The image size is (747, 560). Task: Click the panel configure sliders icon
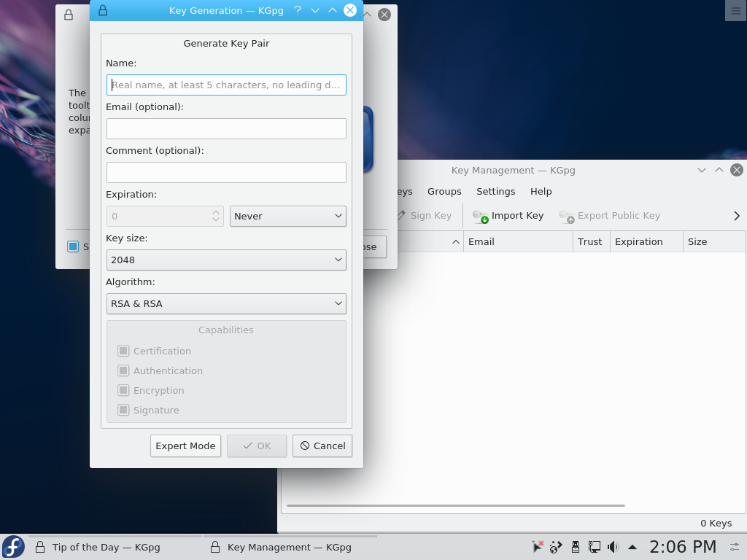[x=735, y=547]
